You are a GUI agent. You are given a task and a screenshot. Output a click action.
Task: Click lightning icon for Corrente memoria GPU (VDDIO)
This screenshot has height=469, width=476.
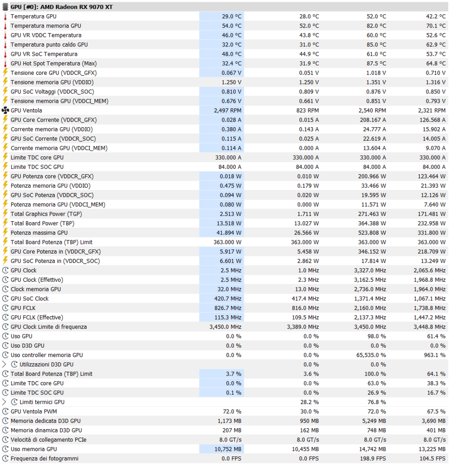click(5, 129)
